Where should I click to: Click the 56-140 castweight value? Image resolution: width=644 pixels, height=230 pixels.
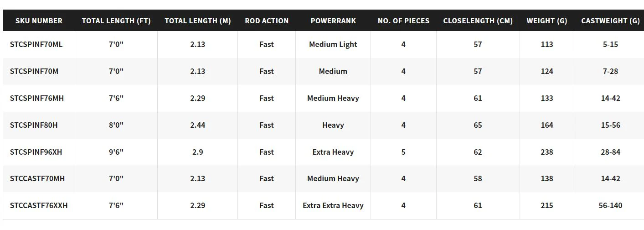610,205
